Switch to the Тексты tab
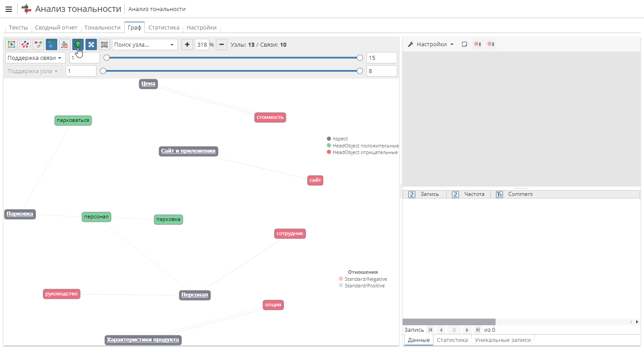644x349 pixels. click(x=19, y=27)
